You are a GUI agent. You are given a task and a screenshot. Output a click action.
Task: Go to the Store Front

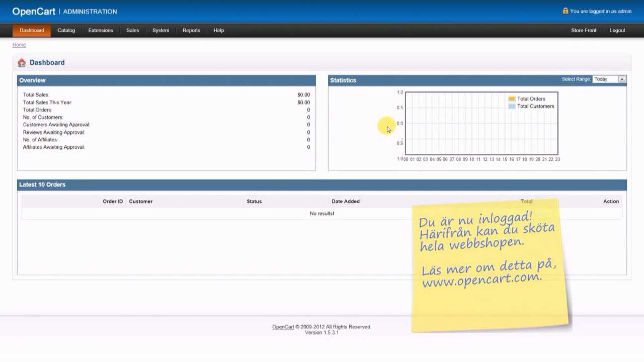coord(584,30)
